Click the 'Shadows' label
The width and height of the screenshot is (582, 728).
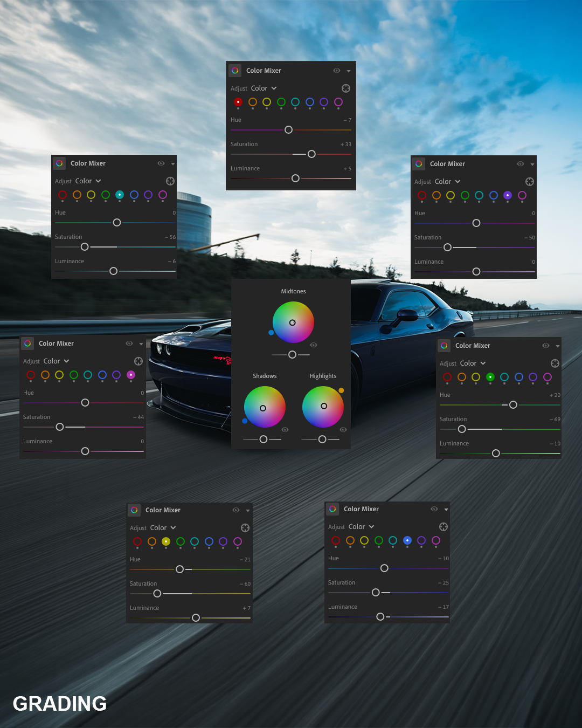[x=265, y=376]
